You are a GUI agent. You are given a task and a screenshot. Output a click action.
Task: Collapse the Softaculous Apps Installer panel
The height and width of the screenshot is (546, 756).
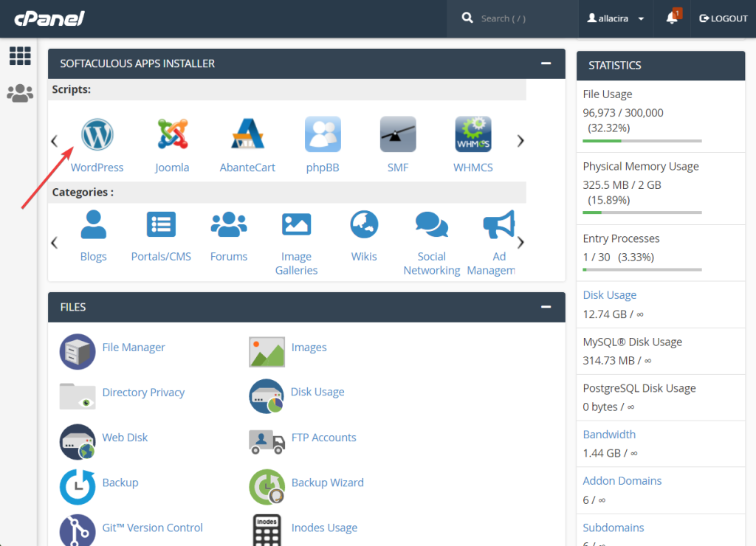tap(546, 63)
